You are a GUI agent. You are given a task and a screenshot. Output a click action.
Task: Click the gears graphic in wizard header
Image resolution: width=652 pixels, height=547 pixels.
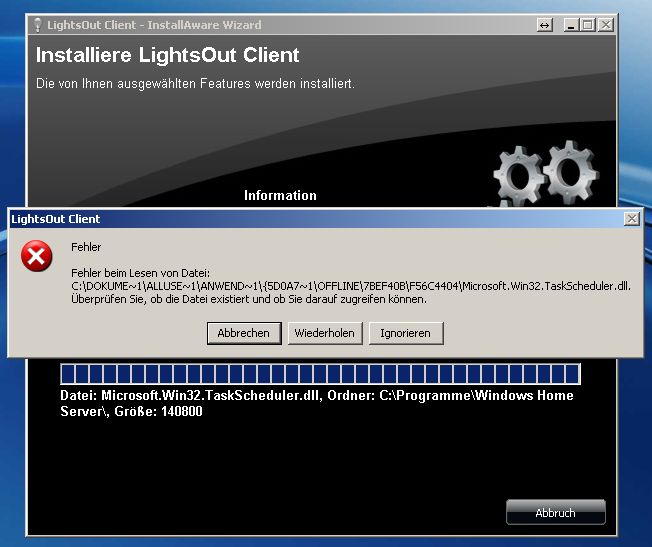(546, 174)
